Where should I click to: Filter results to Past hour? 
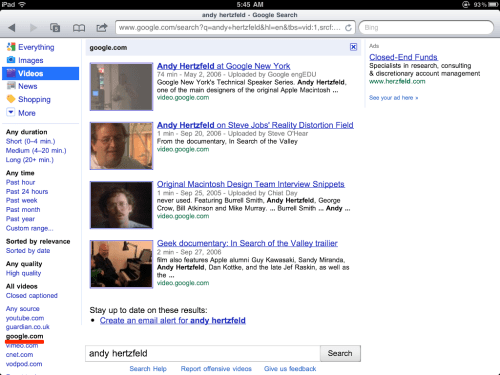20,182
